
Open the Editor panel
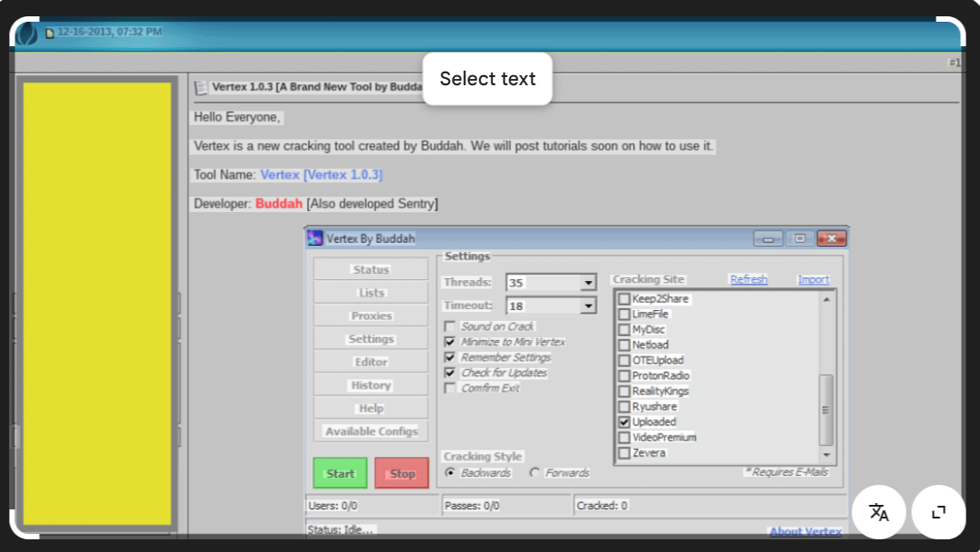coord(370,361)
